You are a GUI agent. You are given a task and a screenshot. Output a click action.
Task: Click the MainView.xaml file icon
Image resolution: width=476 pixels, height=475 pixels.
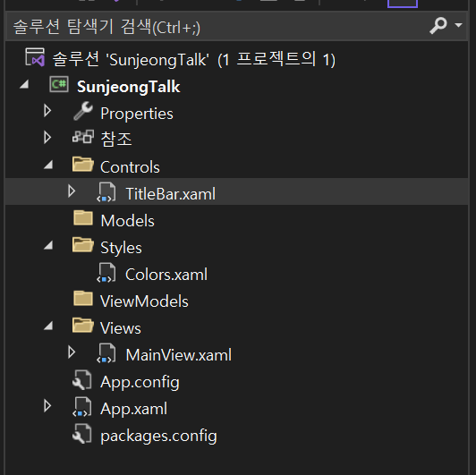coord(106,353)
